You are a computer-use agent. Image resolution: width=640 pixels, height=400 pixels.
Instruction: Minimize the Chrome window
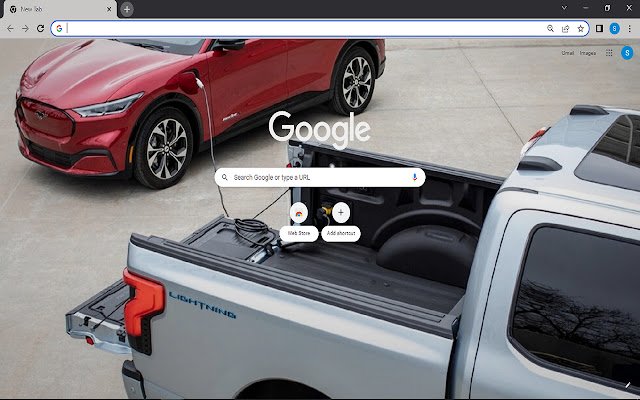pyautogui.click(x=586, y=8)
